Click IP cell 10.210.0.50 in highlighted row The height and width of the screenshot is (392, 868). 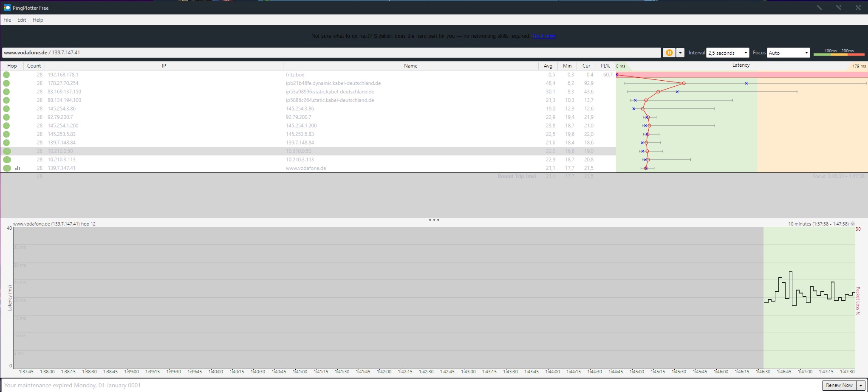(60, 151)
